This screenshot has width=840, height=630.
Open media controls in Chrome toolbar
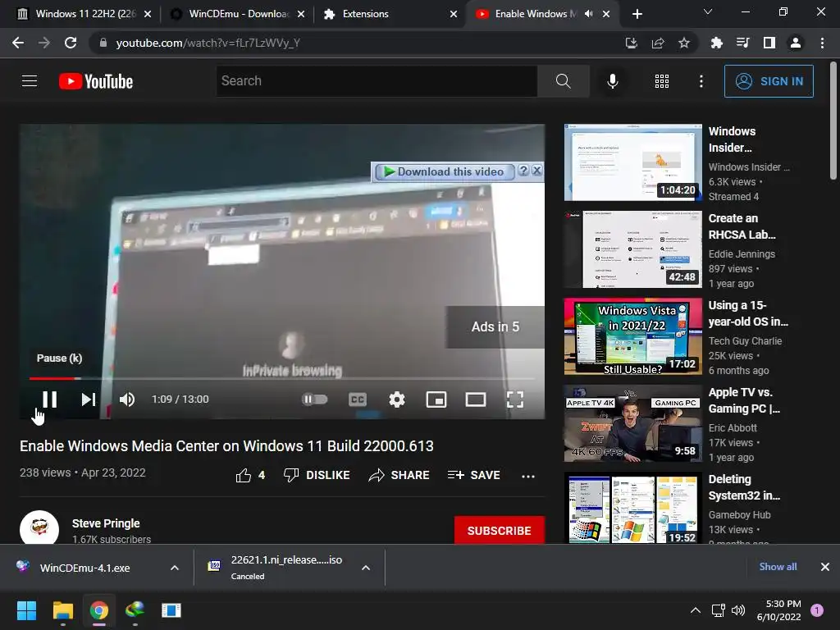(742, 43)
